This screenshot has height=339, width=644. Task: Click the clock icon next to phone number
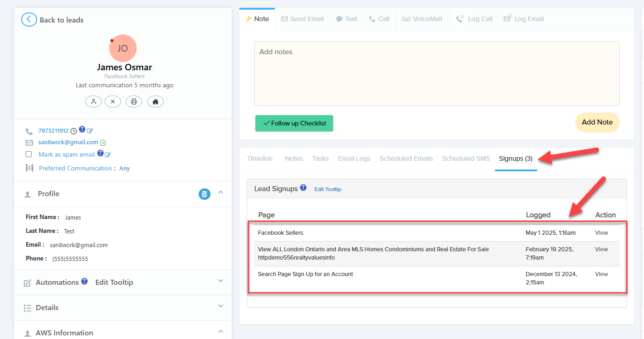[x=73, y=131]
